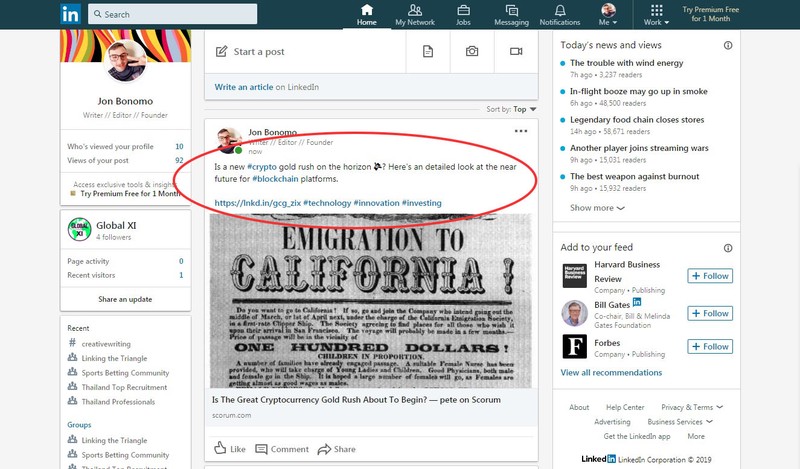The width and height of the screenshot is (800, 469).
Task: Open the footer About link
Action: pos(579,407)
